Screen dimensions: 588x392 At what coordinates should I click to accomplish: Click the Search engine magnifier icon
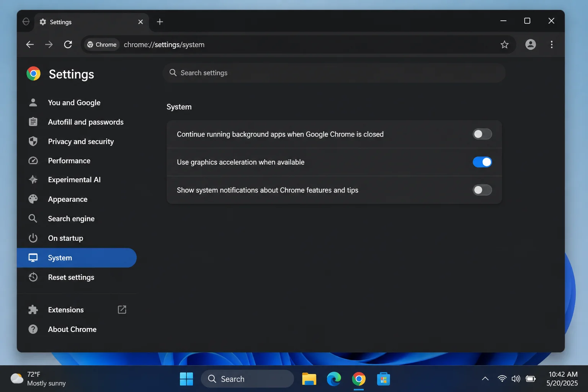click(x=33, y=219)
